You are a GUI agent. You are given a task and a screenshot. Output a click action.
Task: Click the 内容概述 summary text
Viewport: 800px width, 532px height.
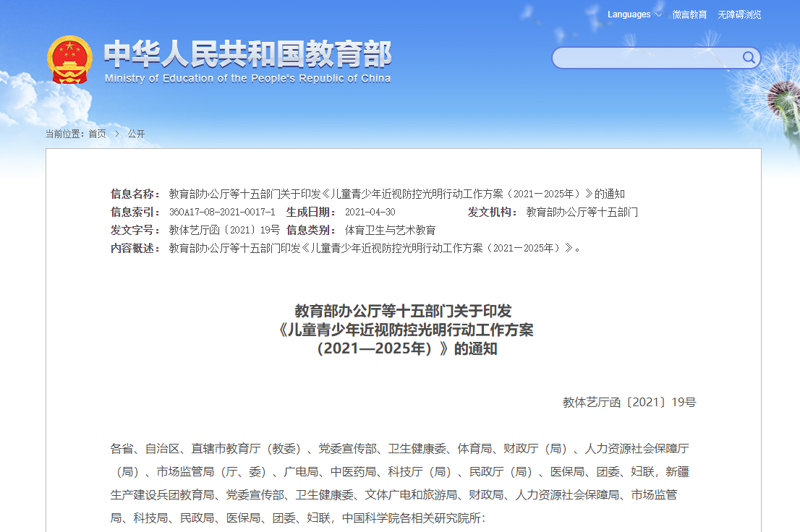pyautogui.click(x=374, y=249)
